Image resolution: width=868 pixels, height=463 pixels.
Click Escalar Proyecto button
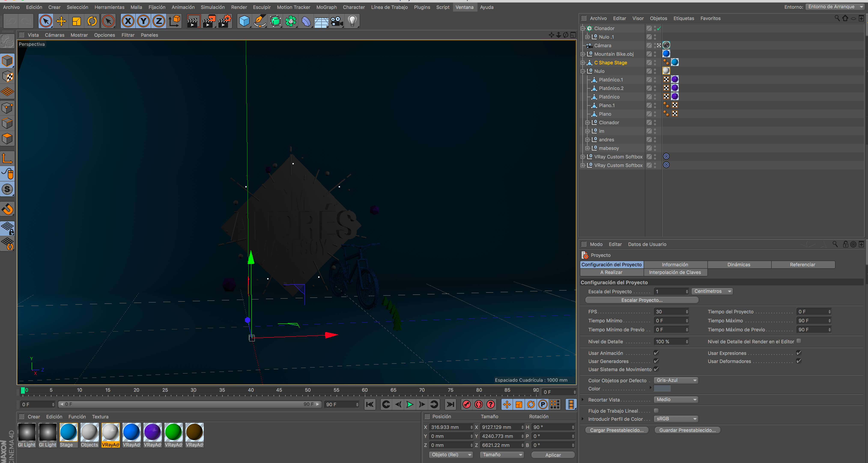642,300
